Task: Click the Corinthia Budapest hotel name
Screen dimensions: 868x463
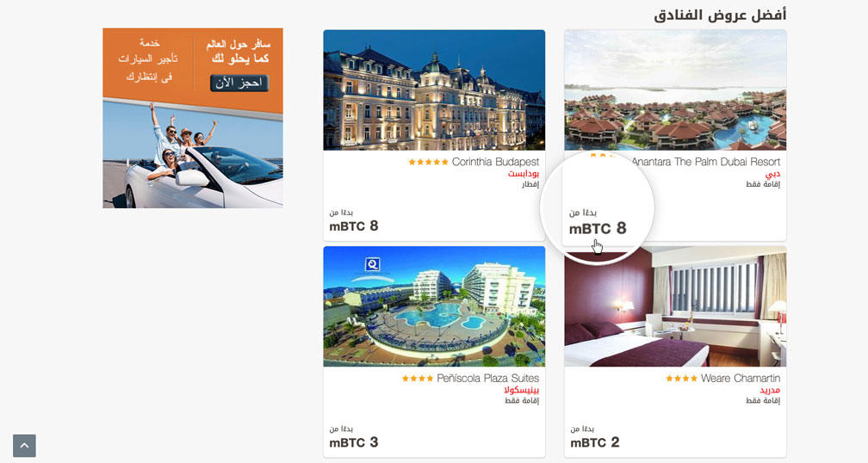Action: click(x=495, y=162)
